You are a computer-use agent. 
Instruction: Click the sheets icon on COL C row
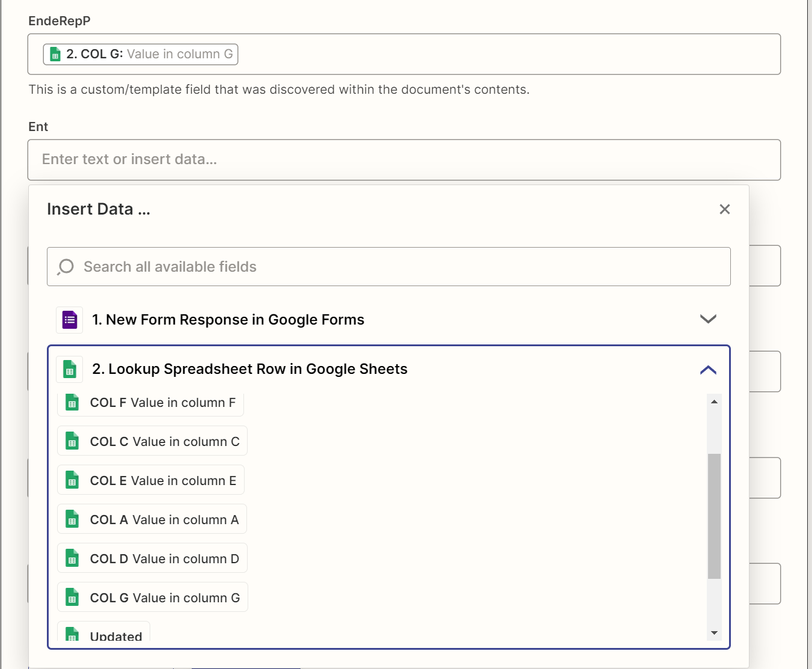pos(72,442)
